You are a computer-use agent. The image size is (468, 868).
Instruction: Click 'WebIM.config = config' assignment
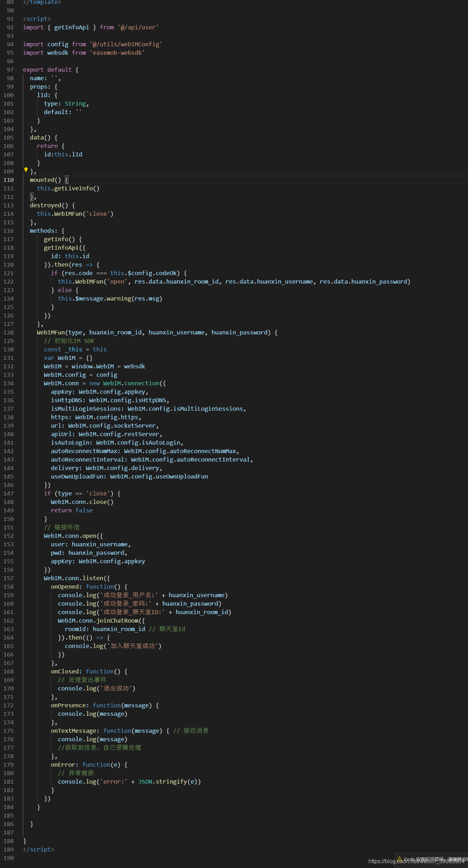[x=80, y=375]
